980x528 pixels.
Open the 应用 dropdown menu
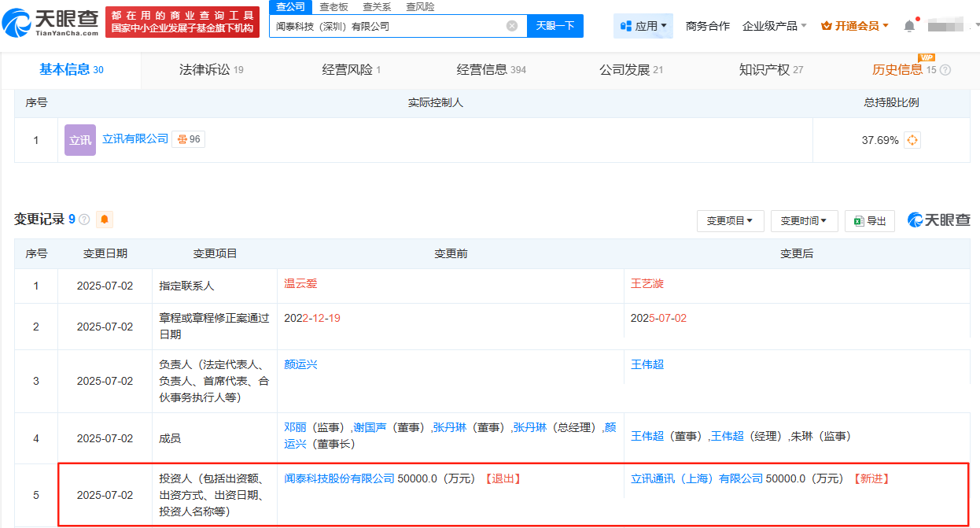click(x=643, y=26)
